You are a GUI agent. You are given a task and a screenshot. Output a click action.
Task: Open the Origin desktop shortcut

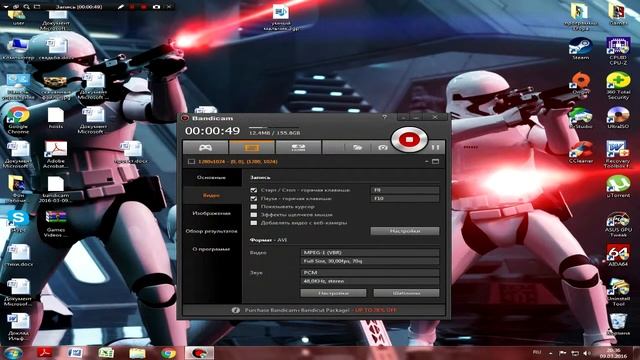pos(580,84)
